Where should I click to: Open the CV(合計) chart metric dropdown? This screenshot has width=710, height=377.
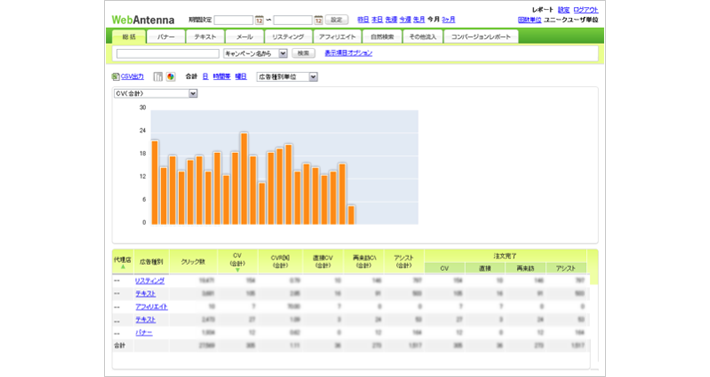155,94
